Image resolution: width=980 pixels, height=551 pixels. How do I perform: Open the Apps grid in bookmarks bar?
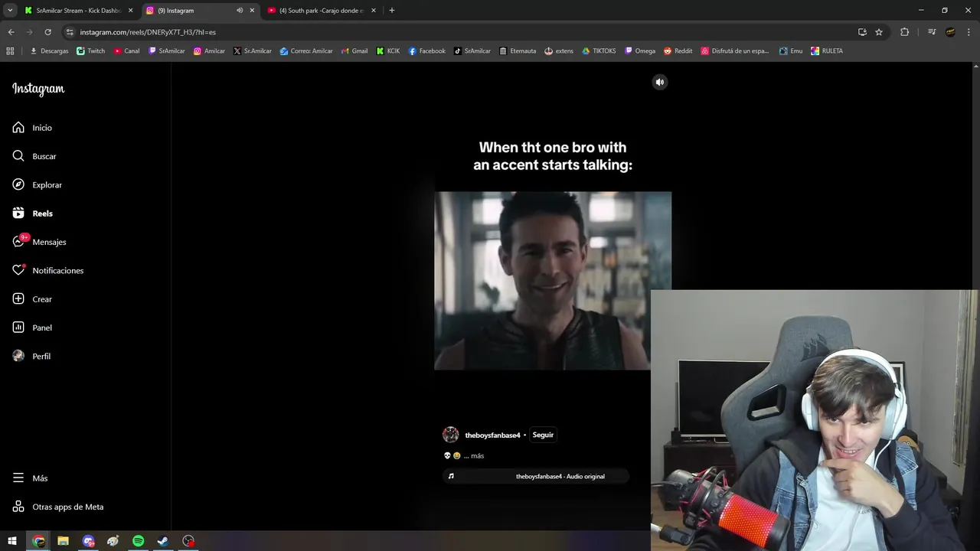pos(10,51)
